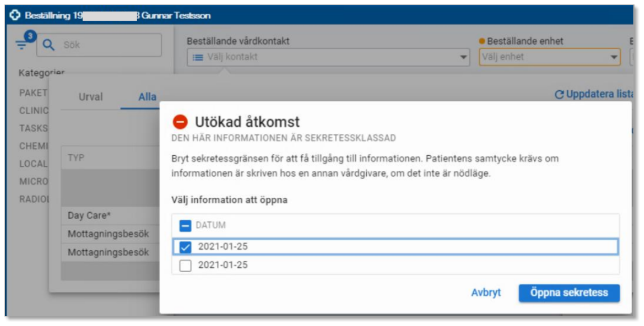Screen dimensions: 644x326
Task: Uncheck the first 2021-01-25 checkbox
Action: (x=185, y=246)
